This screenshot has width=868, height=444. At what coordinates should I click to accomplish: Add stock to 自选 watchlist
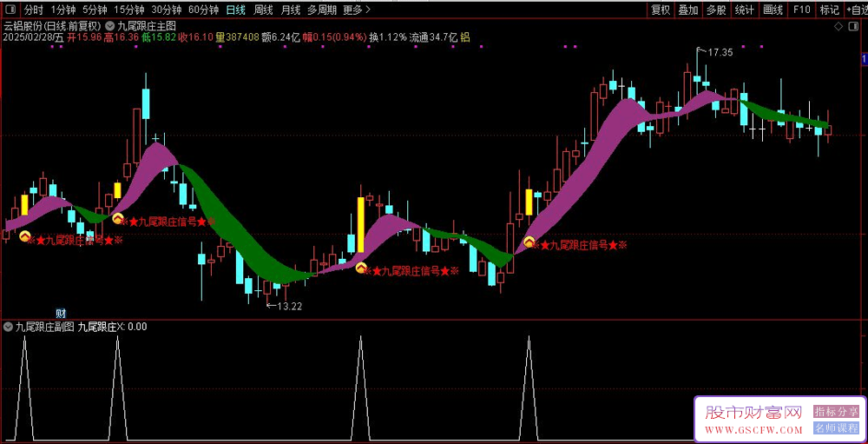tap(856, 10)
